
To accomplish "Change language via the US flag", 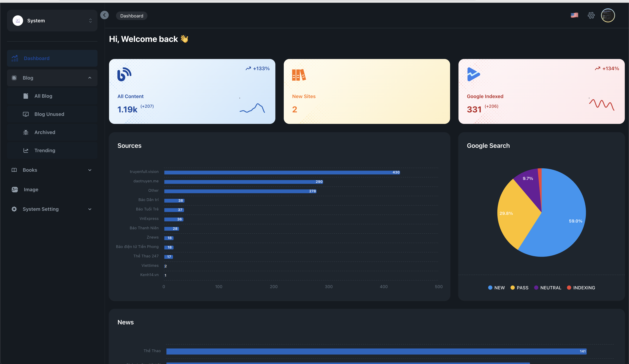I will coord(574,15).
